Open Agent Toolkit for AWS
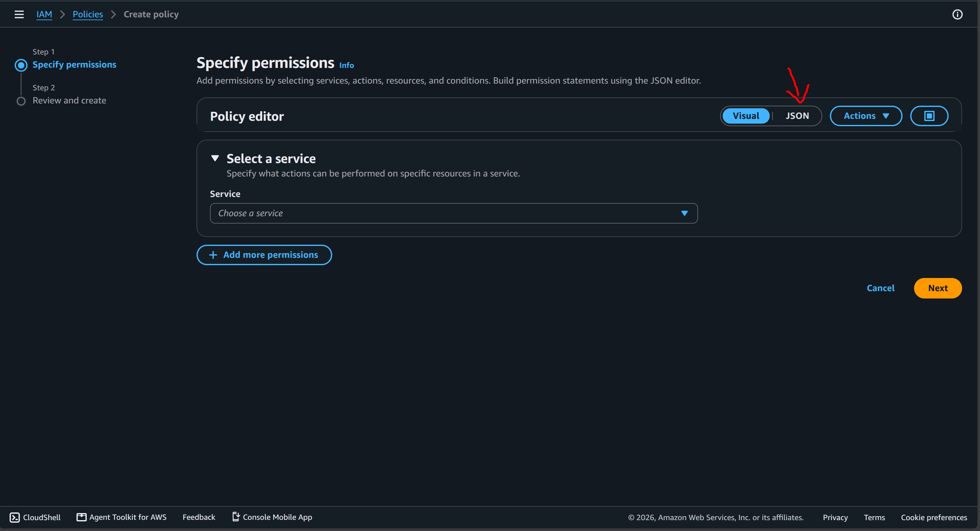Image resolution: width=980 pixels, height=531 pixels. pos(122,517)
